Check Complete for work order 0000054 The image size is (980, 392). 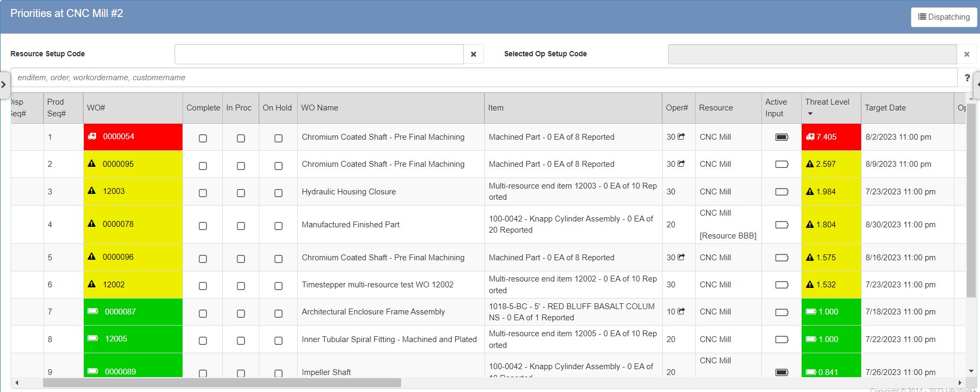pyautogui.click(x=203, y=138)
